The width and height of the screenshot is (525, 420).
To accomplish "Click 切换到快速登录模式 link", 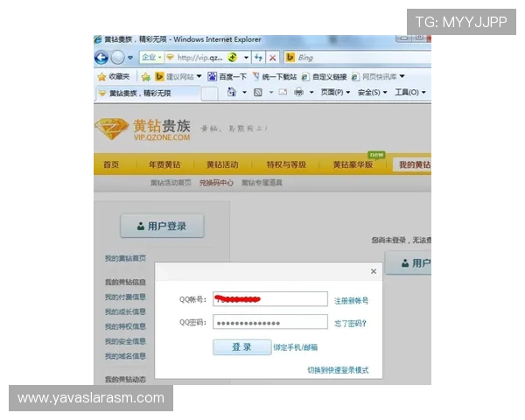I will pyautogui.click(x=338, y=370).
